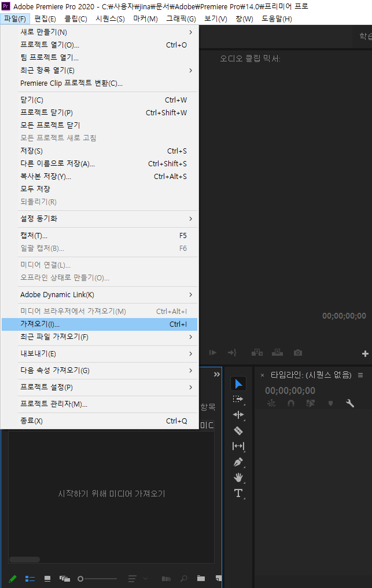This screenshot has width=372, height=588.
Task: Toggle read-only green pencil icon in project panel
Action: [x=12, y=579]
